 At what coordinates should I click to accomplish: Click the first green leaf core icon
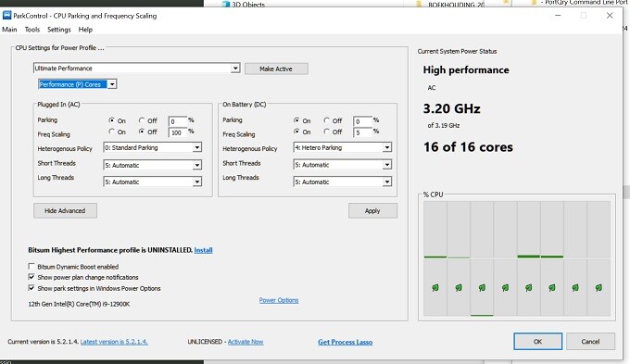(435, 288)
